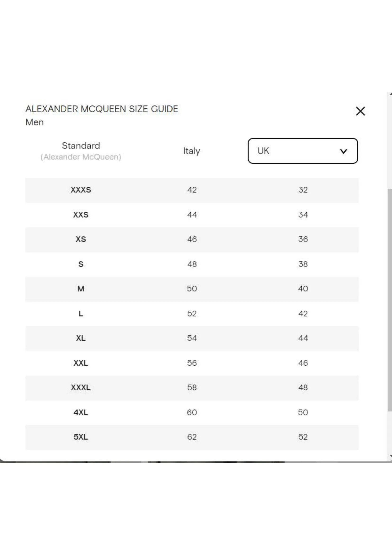The image size is (392, 555).
Task: Click Italy value 50 cell
Action: (192, 289)
